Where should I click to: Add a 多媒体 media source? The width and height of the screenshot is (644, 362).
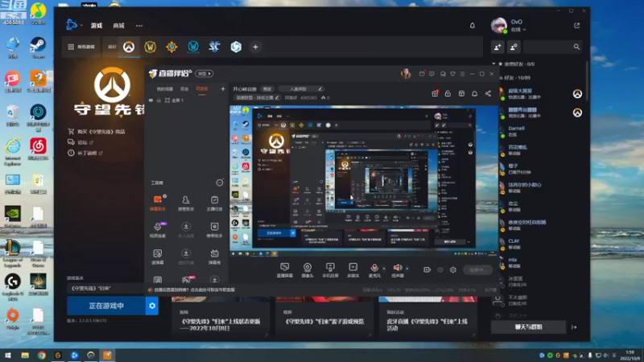[353, 270]
